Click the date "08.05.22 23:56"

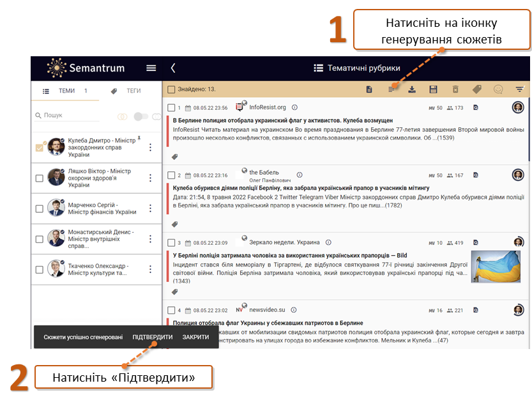(210, 108)
